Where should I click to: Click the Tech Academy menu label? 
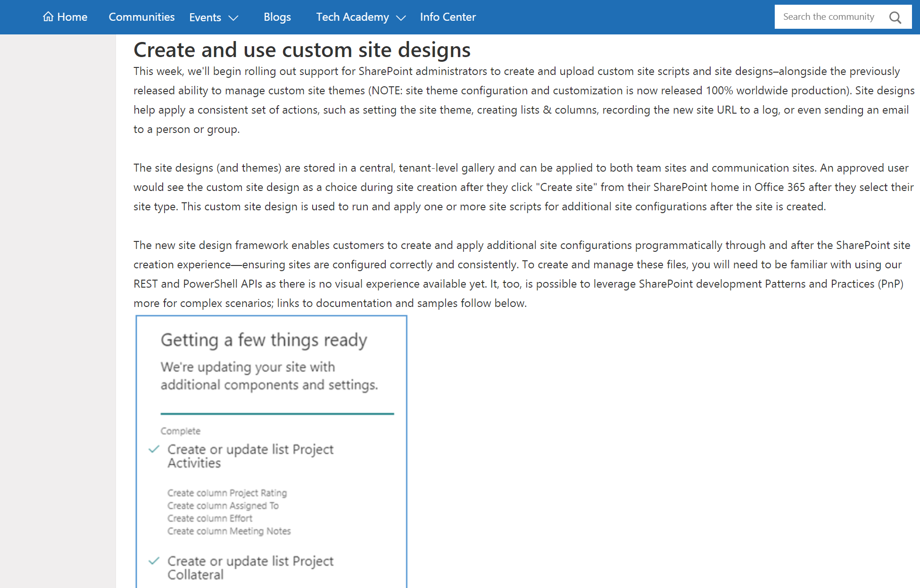click(352, 17)
